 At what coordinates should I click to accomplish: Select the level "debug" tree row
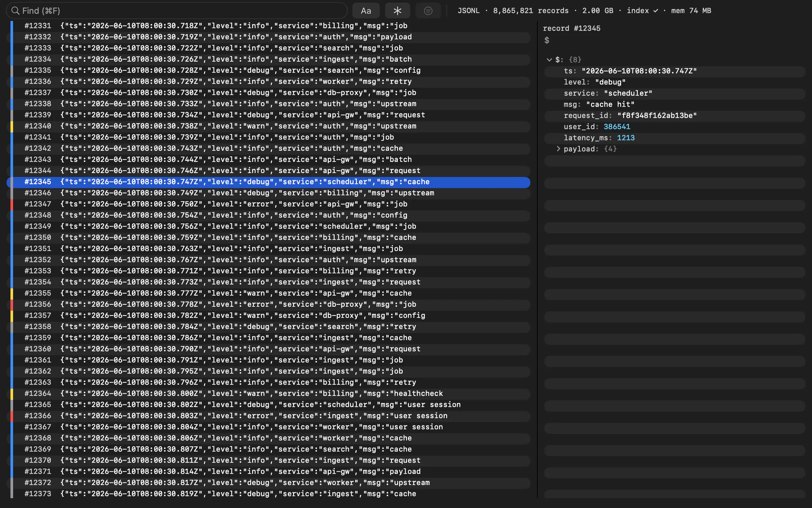pos(674,82)
